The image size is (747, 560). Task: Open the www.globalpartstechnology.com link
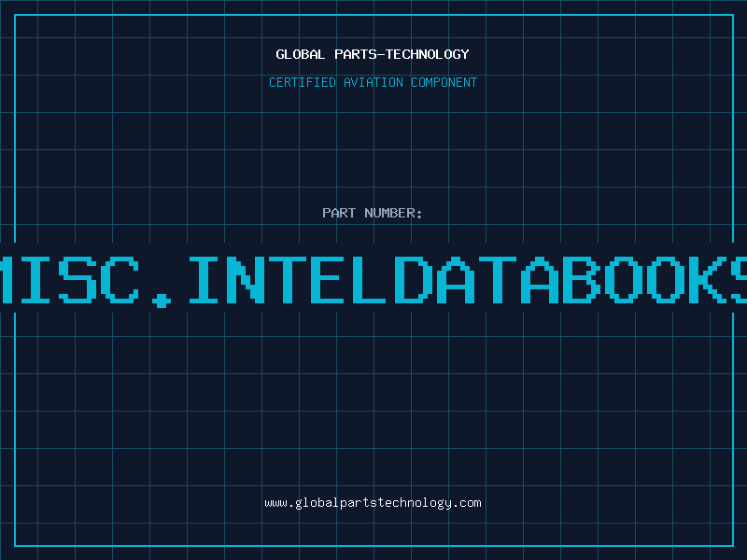click(x=373, y=503)
